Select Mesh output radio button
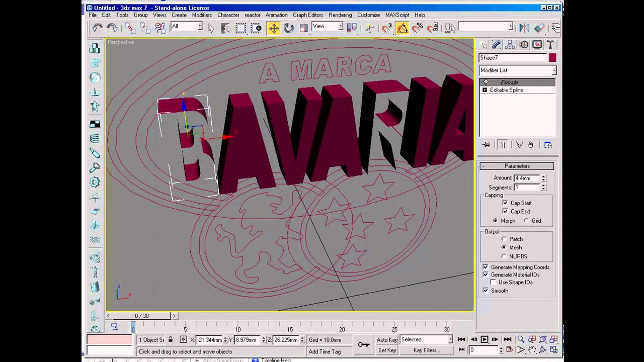Image resolution: width=644 pixels, height=362 pixels. [504, 248]
